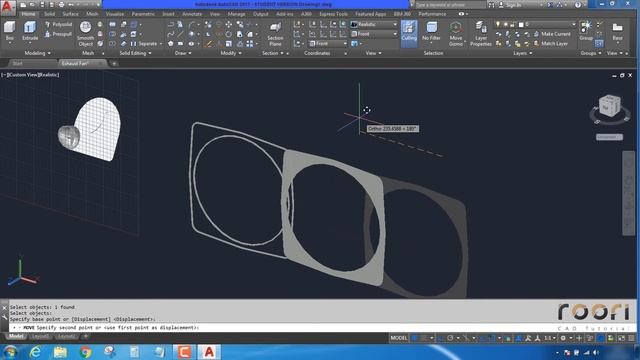Open Google Chrome from taskbar

(85, 352)
